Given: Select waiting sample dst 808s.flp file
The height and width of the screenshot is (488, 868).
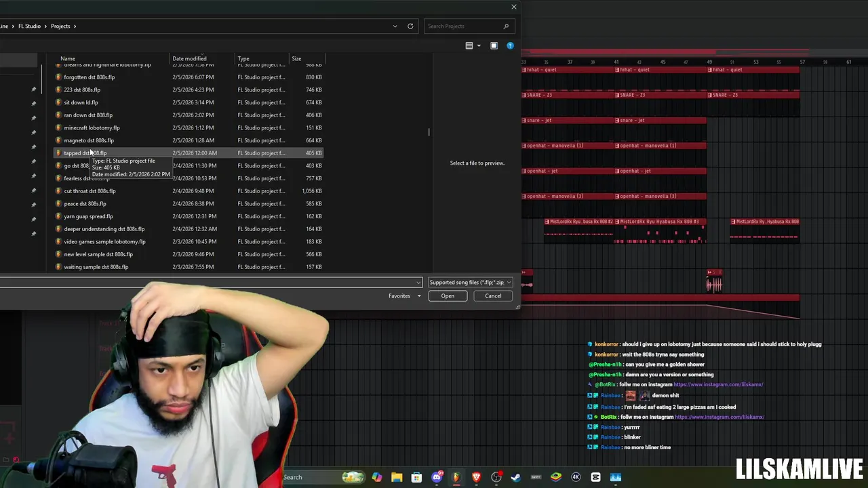Looking at the screenshot, I should click(188, 266).
